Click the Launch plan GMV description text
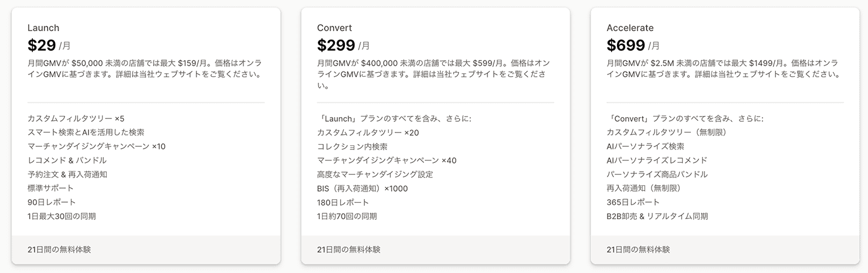 [x=145, y=69]
